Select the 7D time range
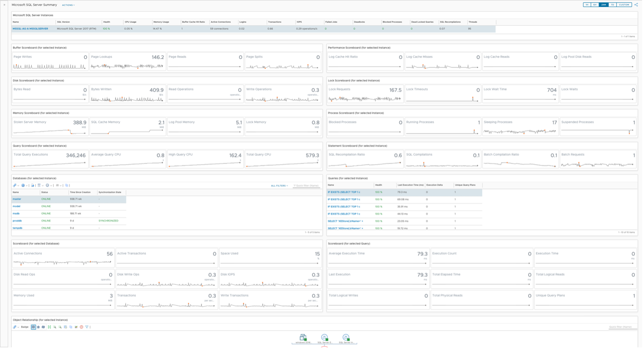 (x=612, y=5)
